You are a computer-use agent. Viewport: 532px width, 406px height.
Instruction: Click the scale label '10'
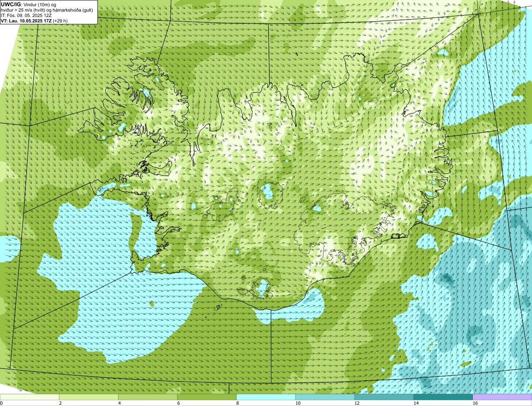click(x=298, y=403)
